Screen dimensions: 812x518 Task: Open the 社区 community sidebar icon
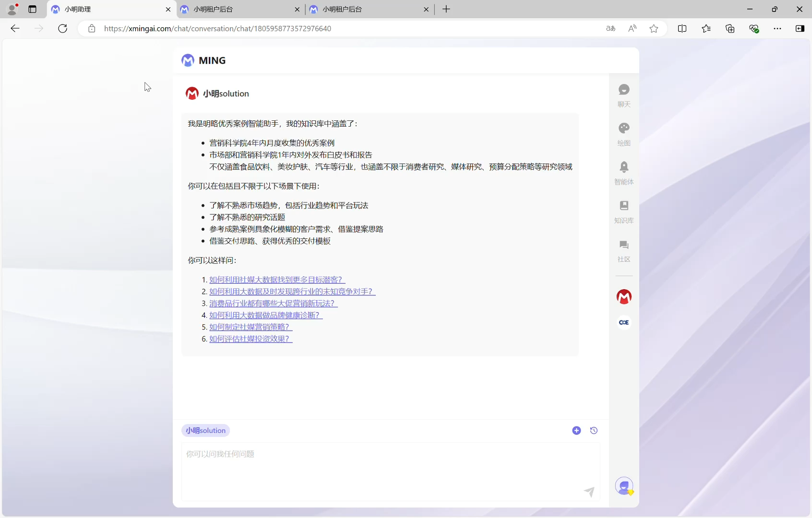click(x=624, y=251)
